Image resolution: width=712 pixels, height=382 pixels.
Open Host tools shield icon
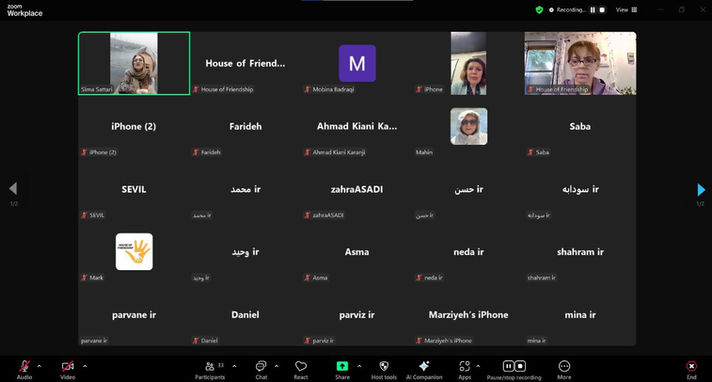click(x=384, y=366)
